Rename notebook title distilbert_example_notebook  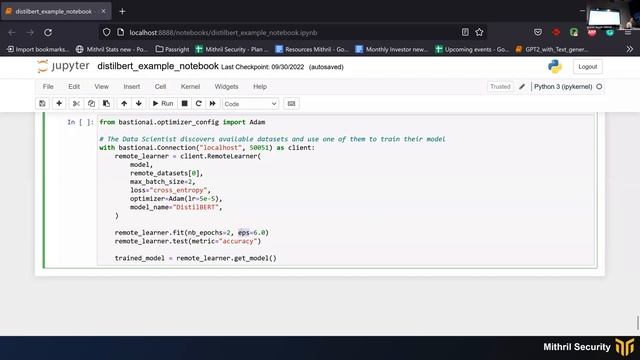point(158,66)
